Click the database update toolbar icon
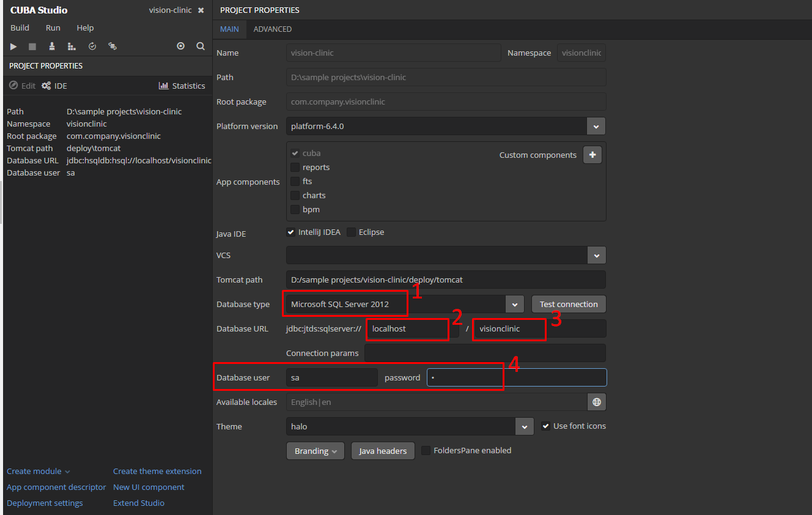Image resolution: width=812 pixels, height=515 pixels. pyautogui.click(x=113, y=46)
